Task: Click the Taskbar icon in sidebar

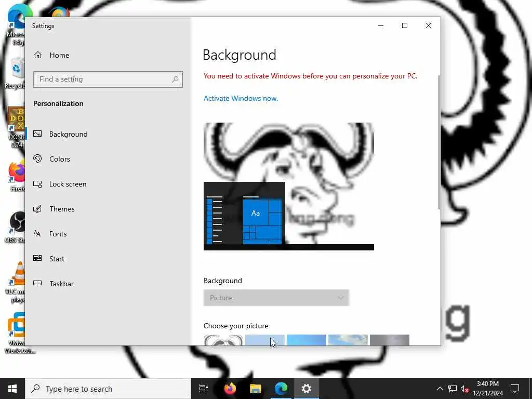Action: (x=37, y=283)
